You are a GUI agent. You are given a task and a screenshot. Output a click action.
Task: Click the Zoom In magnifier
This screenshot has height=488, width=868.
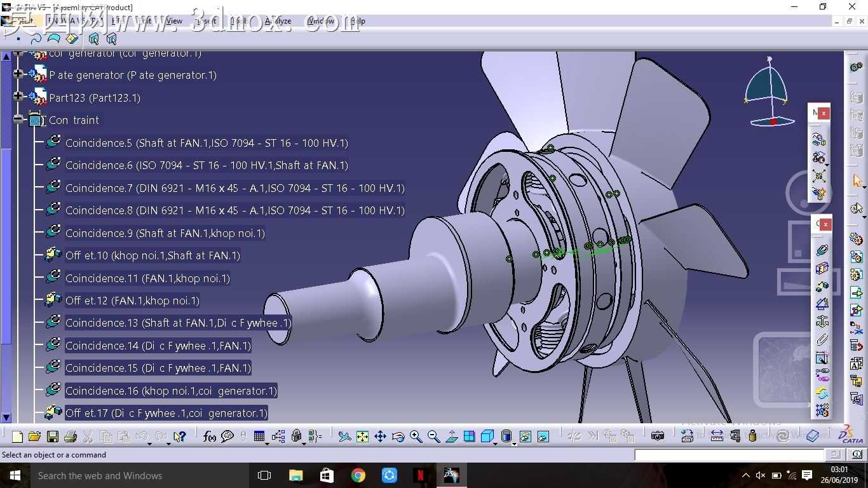(x=416, y=437)
